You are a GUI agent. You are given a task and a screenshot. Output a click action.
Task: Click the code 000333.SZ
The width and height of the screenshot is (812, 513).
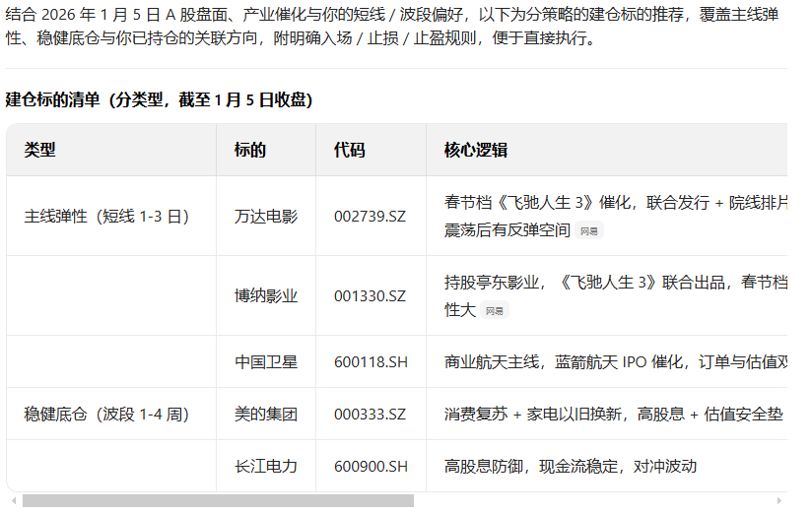click(371, 415)
